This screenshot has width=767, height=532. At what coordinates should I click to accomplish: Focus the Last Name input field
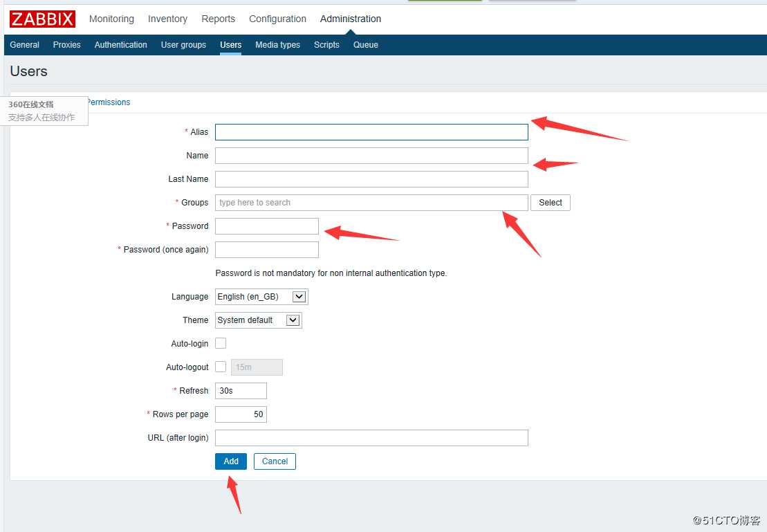[371, 179]
